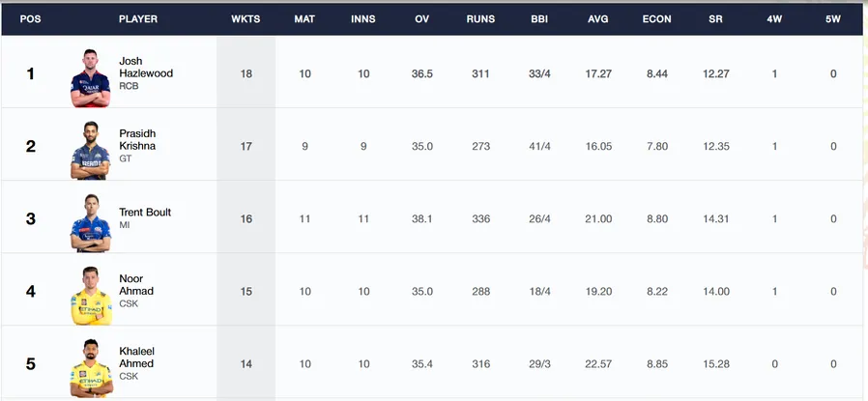
Task: Sort by the ECON column header
Action: click(656, 18)
